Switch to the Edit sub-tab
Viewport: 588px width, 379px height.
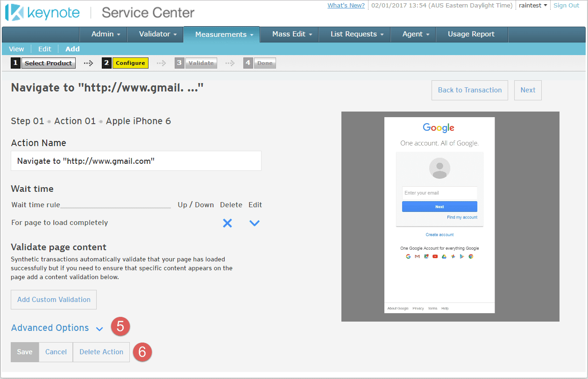point(45,49)
